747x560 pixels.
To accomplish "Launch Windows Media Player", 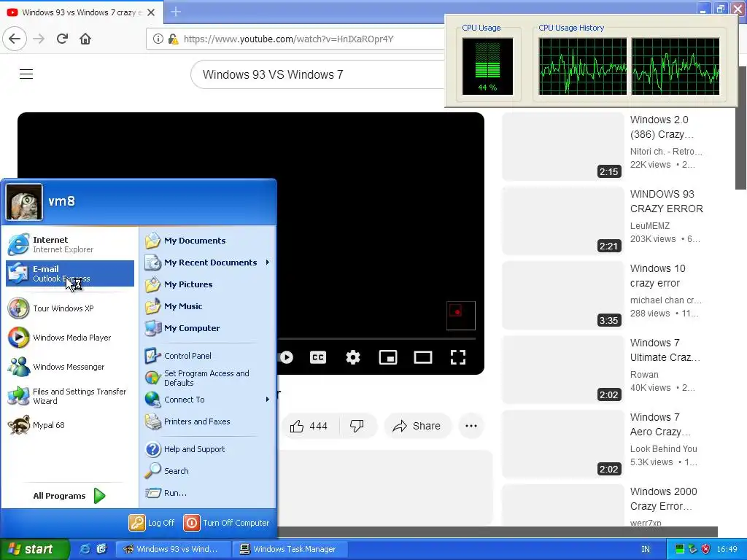I will [70, 338].
